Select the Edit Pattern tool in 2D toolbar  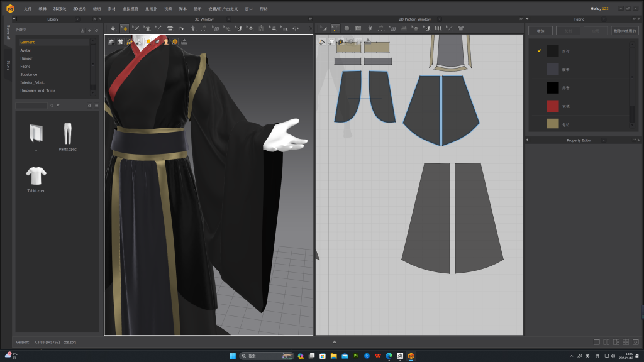click(x=335, y=28)
